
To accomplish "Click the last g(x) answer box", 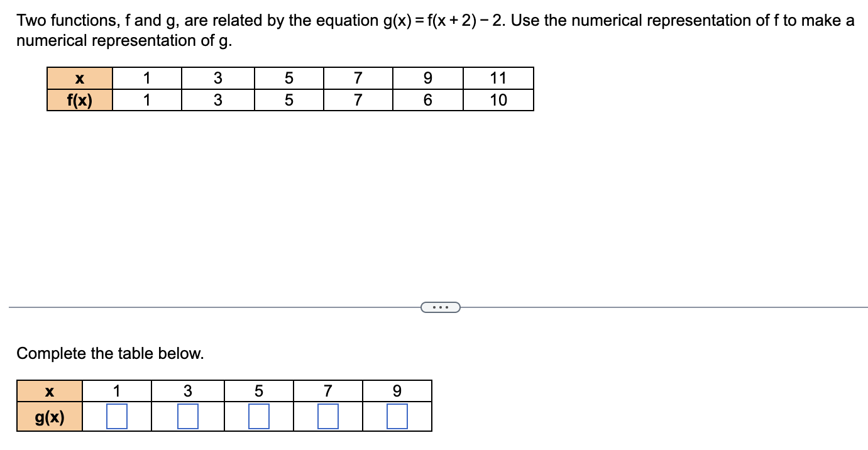I will [x=397, y=415].
